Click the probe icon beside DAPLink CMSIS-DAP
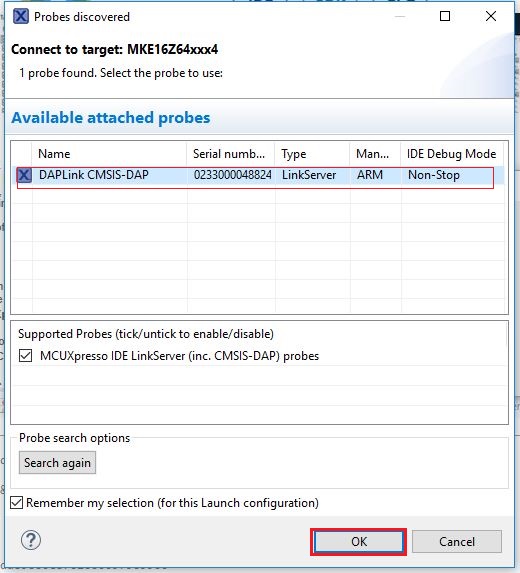Screen dimensions: 520x573 (x=24, y=175)
